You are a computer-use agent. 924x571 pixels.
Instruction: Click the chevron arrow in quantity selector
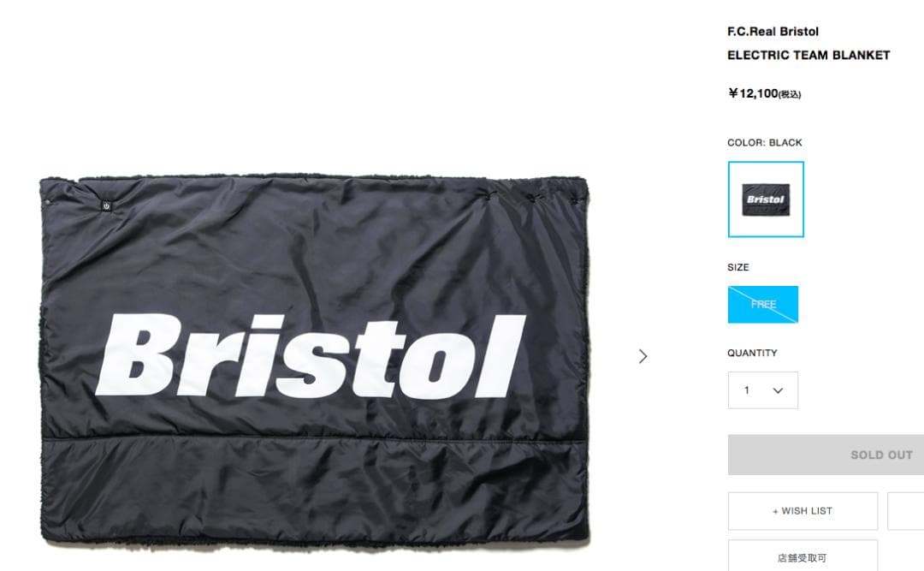click(778, 390)
